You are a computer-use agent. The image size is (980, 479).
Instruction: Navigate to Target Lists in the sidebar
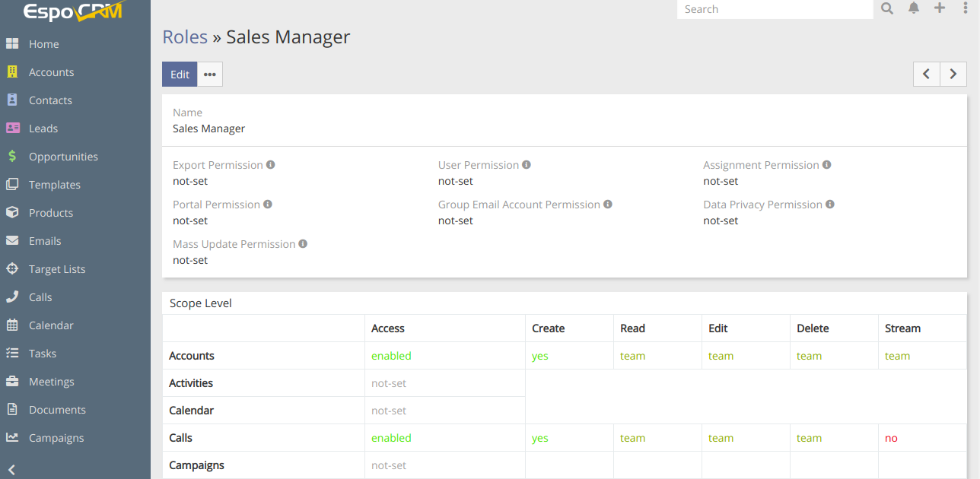tap(57, 269)
